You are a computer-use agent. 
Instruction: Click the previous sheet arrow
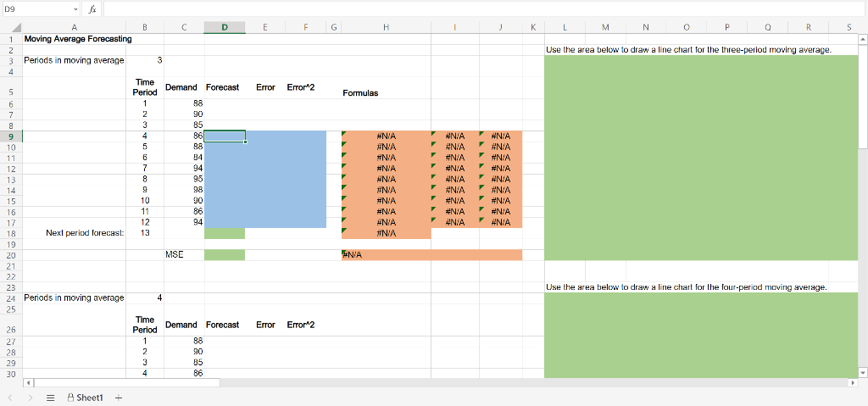coord(10,398)
